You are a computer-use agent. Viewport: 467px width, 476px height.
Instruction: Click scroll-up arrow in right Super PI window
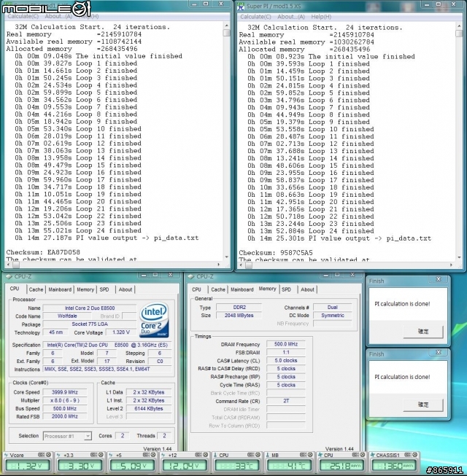tap(459, 26)
